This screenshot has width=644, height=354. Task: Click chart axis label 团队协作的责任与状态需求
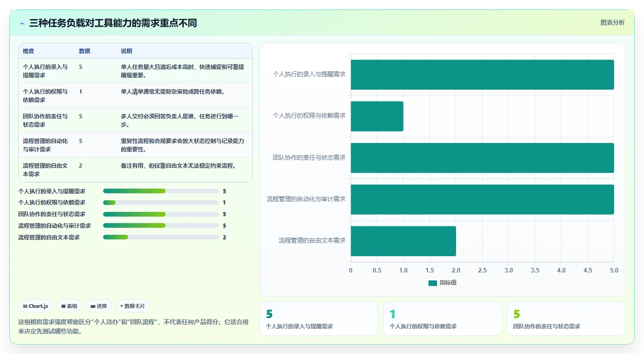coord(309,157)
